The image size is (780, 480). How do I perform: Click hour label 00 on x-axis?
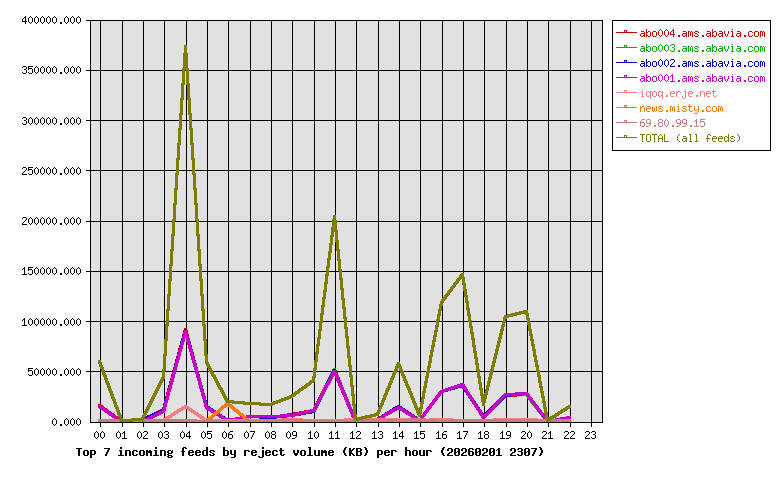pos(100,435)
